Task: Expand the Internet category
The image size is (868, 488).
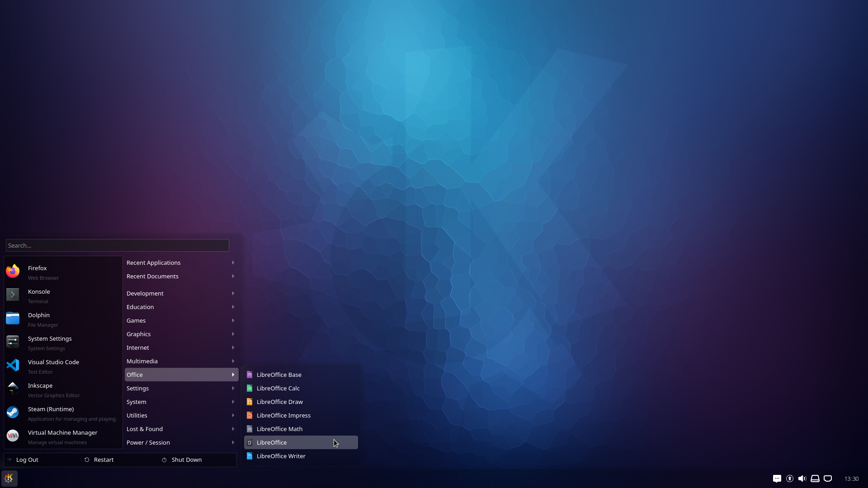Action: click(x=181, y=347)
